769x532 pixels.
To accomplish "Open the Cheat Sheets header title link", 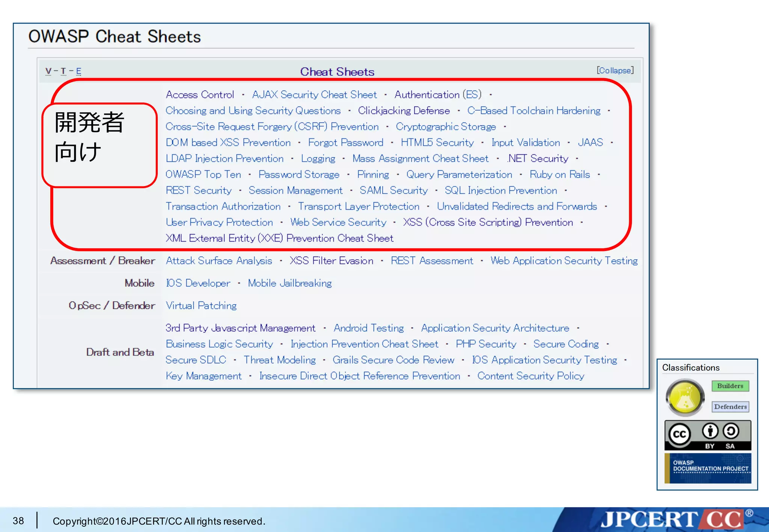I will point(337,72).
